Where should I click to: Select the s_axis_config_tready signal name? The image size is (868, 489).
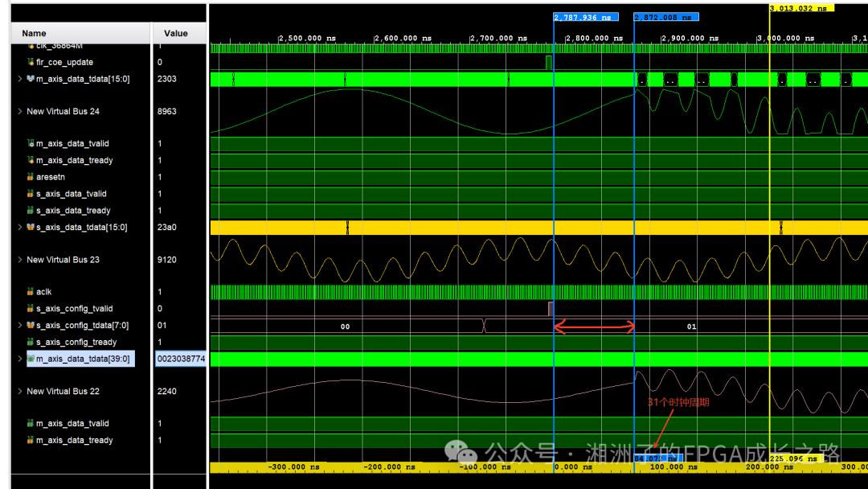click(x=76, y=343)
